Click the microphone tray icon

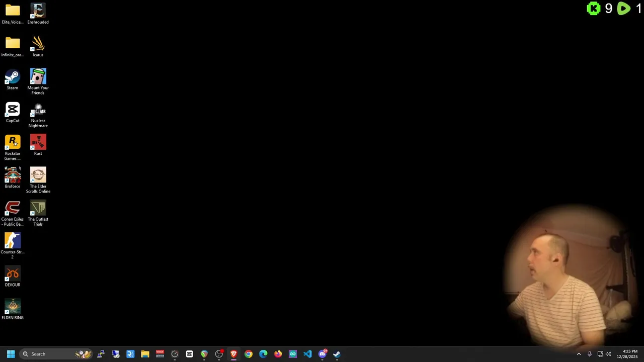click(x=590, y=354)
